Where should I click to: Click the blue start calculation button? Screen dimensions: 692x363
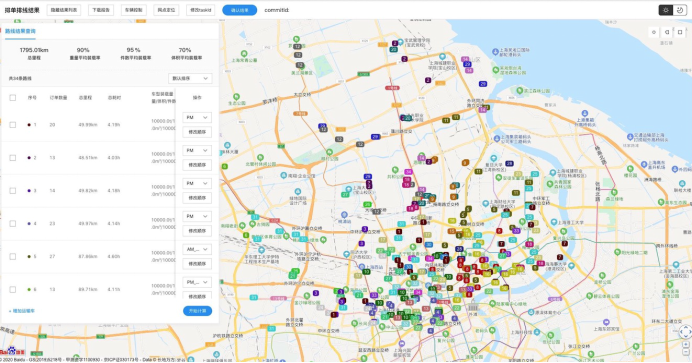point(197,311)
